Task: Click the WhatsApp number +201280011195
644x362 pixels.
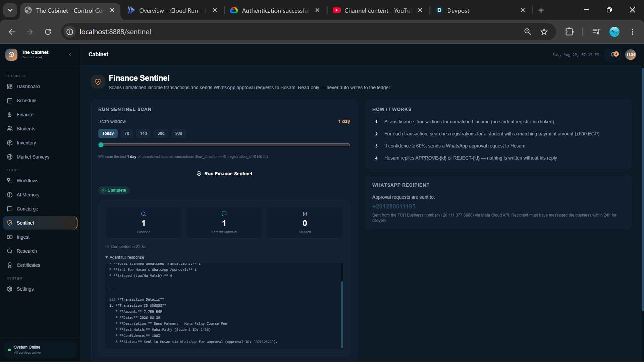Action: pos(394,206)
